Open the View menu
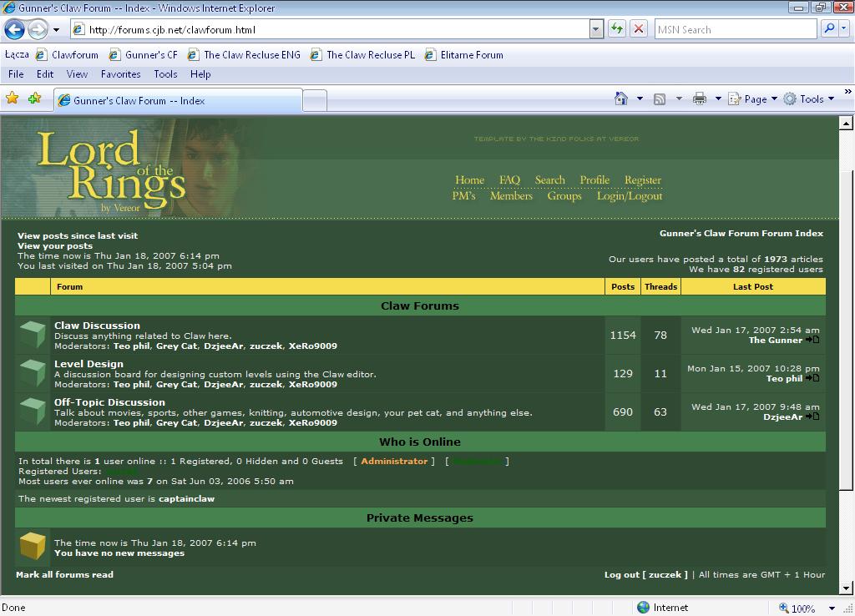 77,74
